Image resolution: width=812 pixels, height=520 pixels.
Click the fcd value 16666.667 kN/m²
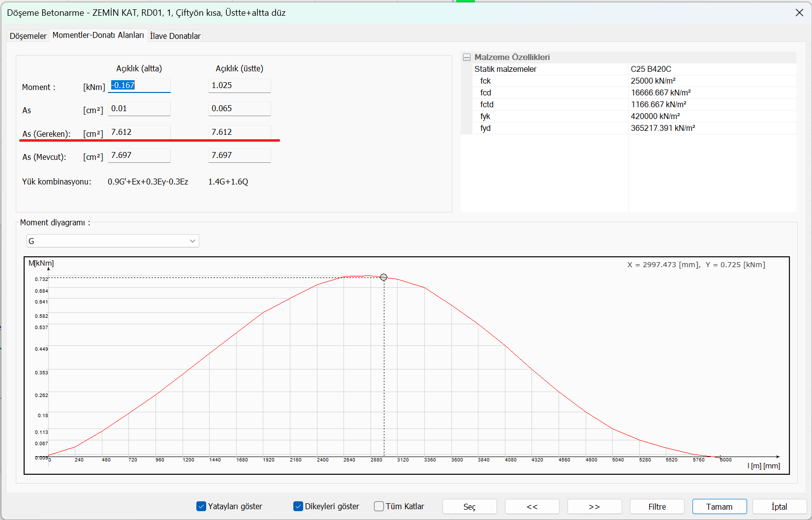point(661,93)
